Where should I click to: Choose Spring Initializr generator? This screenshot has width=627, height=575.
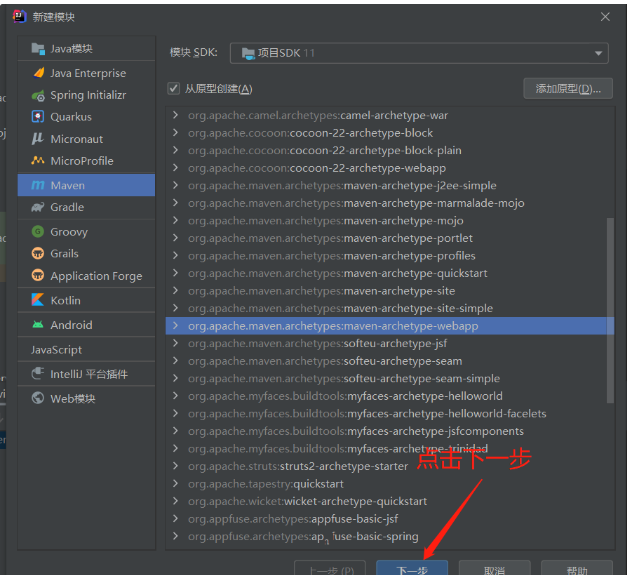click(x=86, y=95)
